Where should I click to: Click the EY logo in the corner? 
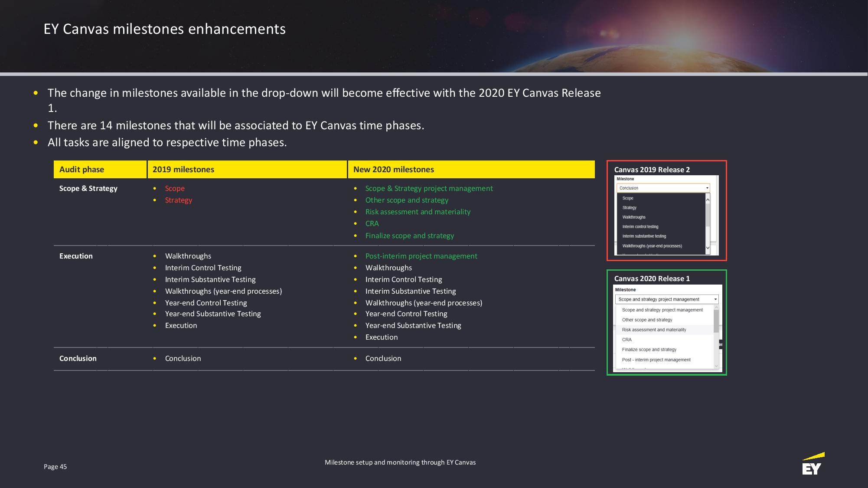813,464
